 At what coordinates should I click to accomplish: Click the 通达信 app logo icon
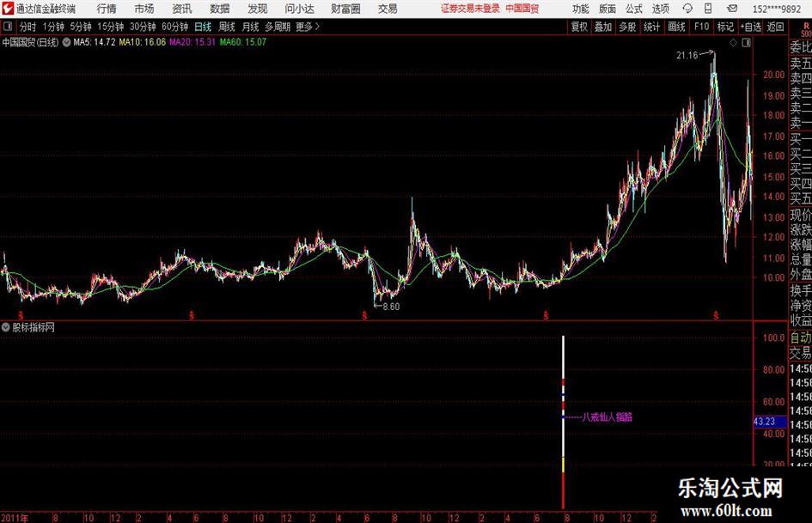click(x=8, y=9)
